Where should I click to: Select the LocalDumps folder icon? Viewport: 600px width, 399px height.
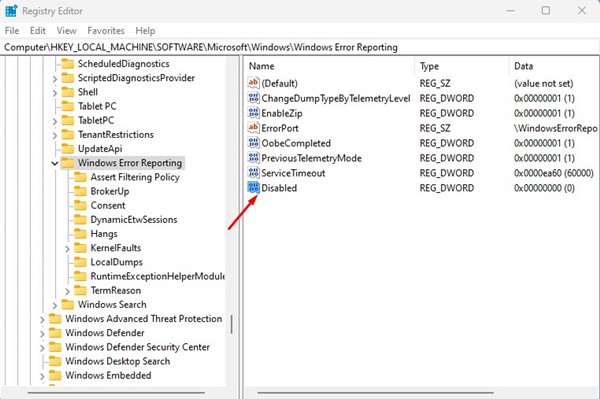[80, 262]
